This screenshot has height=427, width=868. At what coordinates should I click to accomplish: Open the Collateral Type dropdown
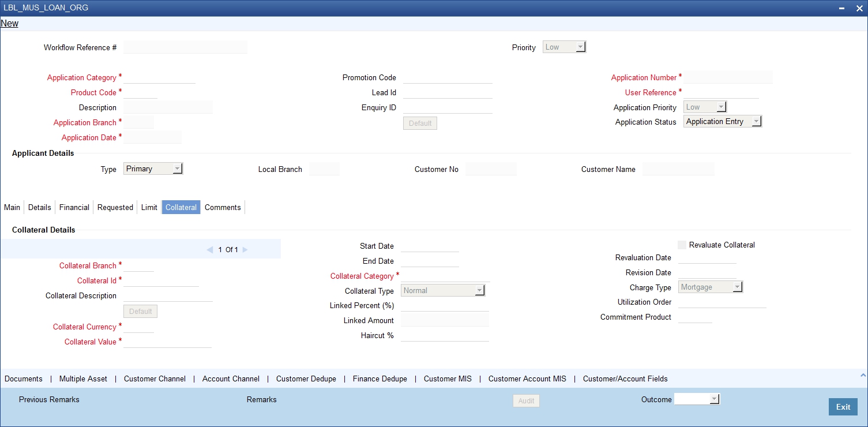pos(443,291)
